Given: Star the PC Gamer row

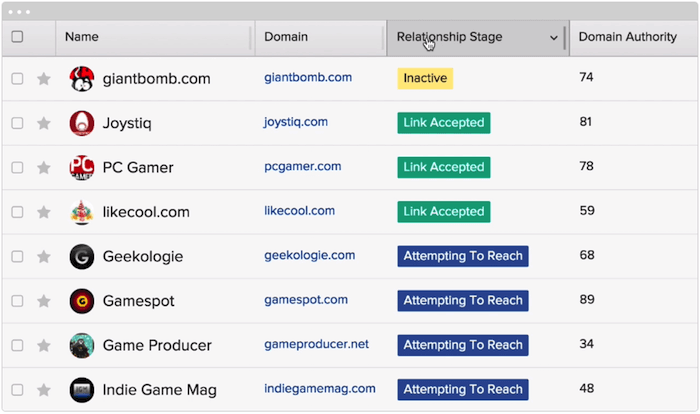Looking at the screenshot, I should [x=44, y=167].
